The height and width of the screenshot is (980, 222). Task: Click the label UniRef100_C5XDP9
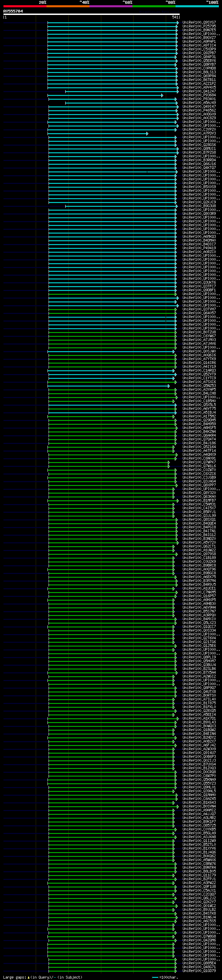tap(199, 49)
